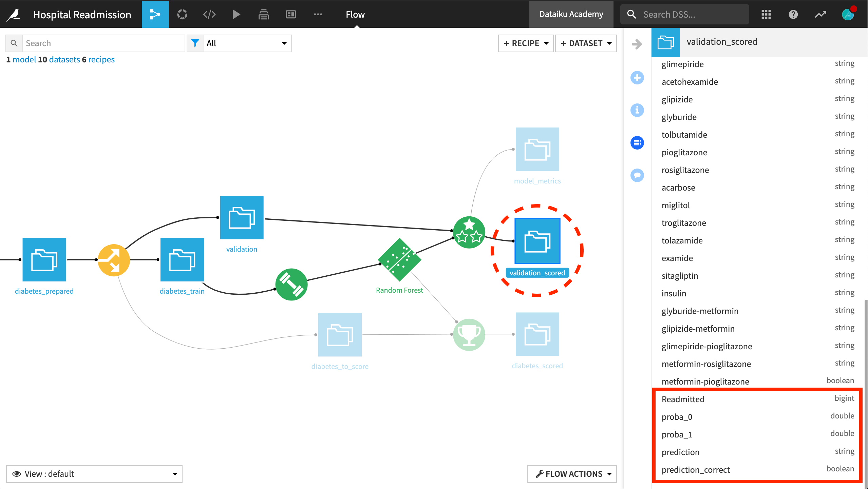Open the stacked layers icon beside the play icon

(264, 14)
